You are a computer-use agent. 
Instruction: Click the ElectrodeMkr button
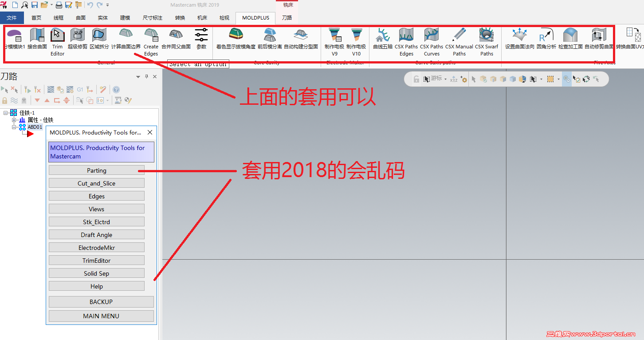(97, 248)
